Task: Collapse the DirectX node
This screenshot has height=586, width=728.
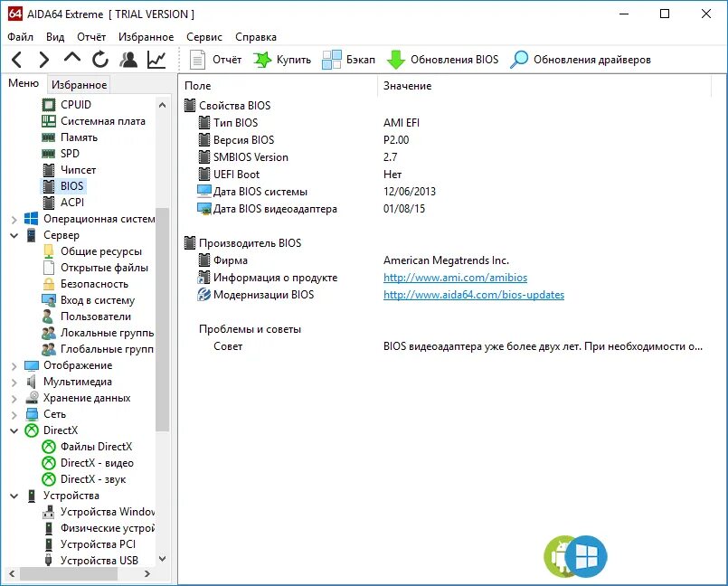Action: [x=14, y=431]
